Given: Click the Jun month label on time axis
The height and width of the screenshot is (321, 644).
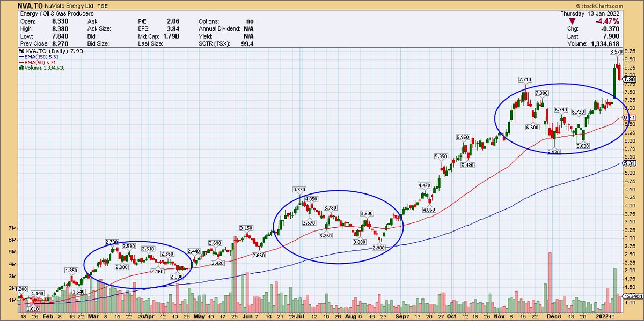Looking at the screenshot, I should 247,317.
